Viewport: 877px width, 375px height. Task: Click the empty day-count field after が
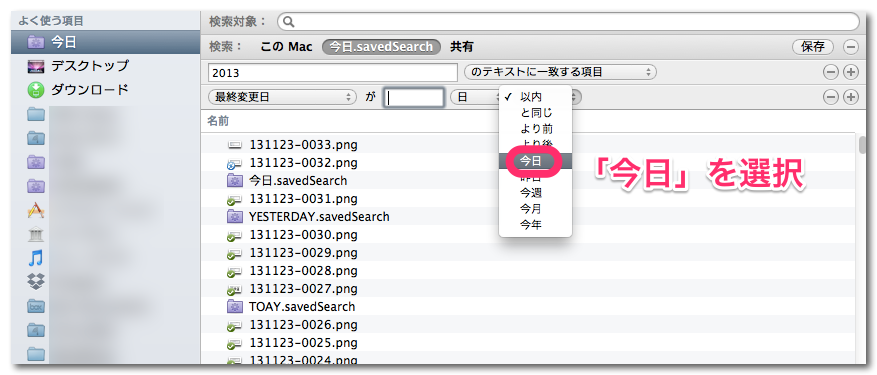click(x=414, y=97)
